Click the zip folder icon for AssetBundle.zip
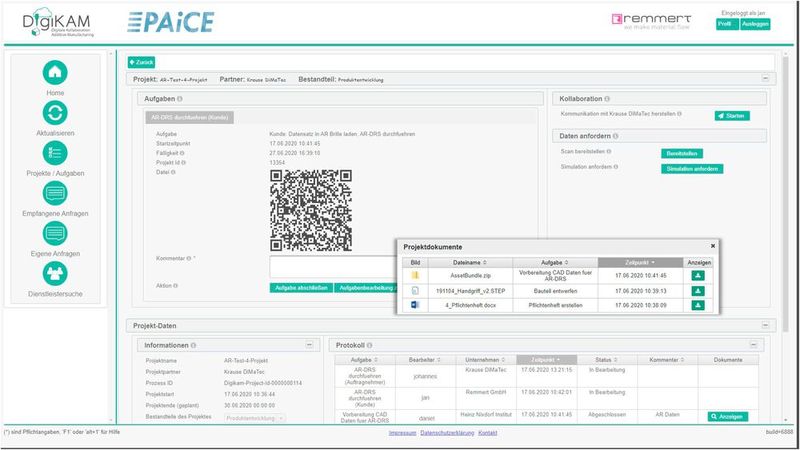This screenshot has height=450, width=800. coord(415,276)
